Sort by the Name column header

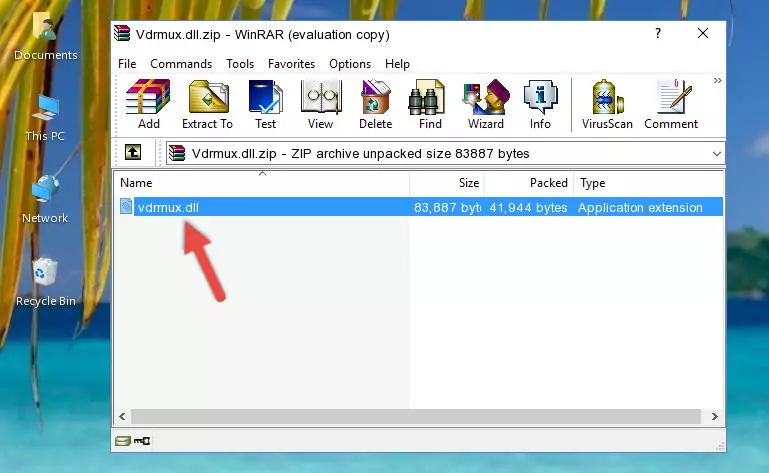(262, 183)
